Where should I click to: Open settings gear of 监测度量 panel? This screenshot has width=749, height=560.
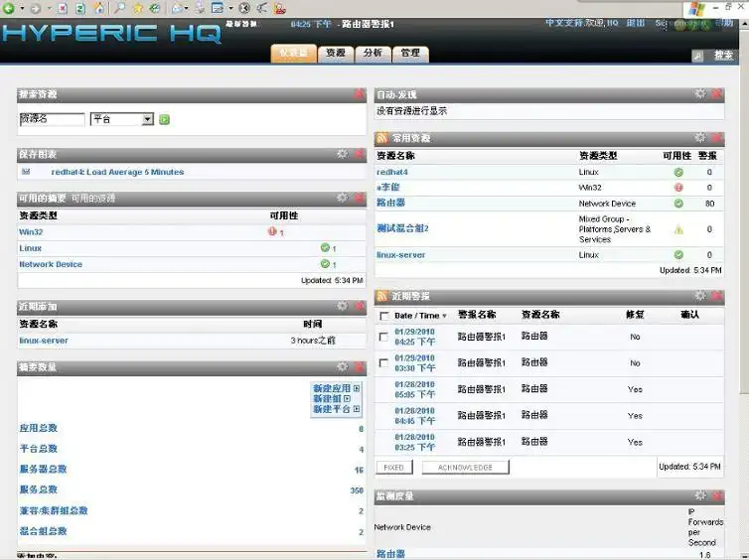[x=699, y=495]
